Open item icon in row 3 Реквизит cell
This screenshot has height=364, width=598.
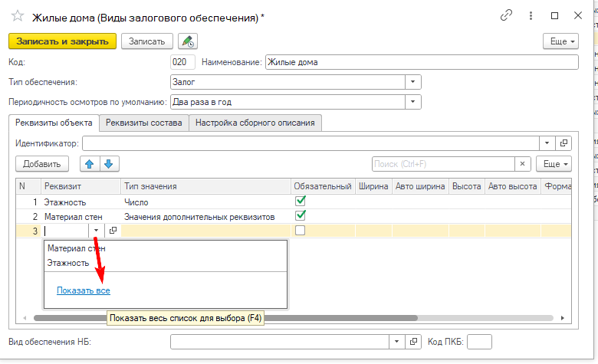pyautogui.click(x=113, y=231)
